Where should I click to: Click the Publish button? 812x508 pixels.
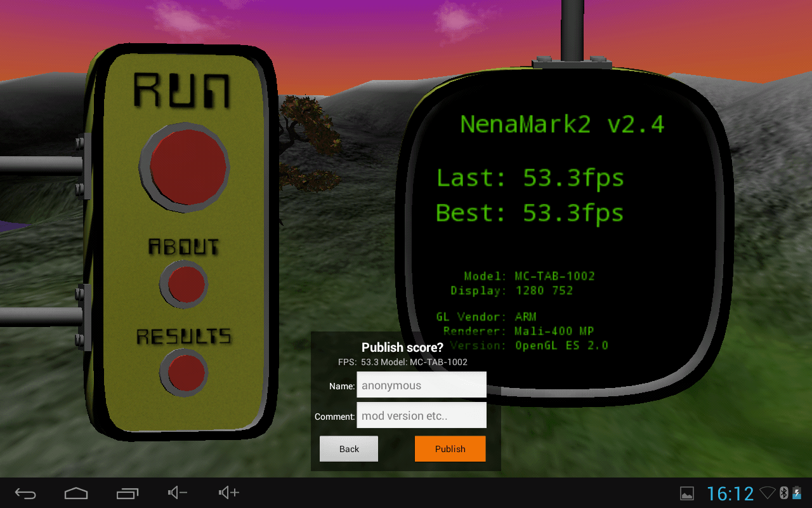coord(450,449)
